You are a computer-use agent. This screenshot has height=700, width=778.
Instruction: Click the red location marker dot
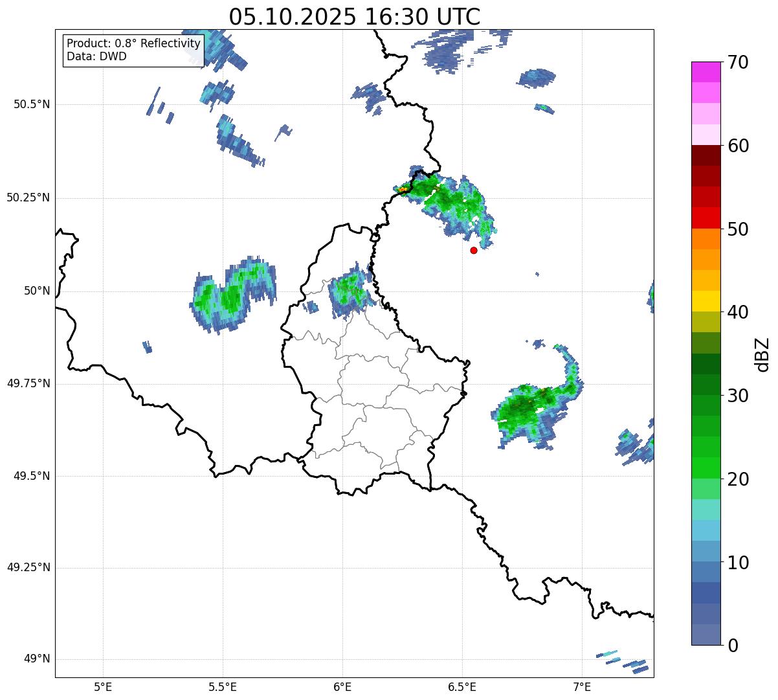(474, 250)
